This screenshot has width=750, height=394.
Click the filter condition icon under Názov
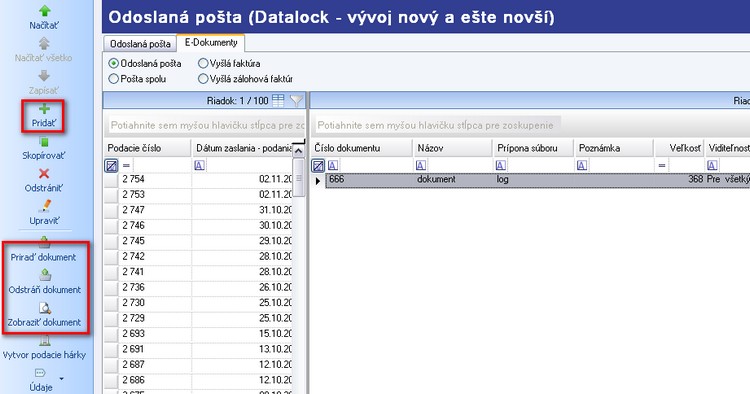point(421,165)
